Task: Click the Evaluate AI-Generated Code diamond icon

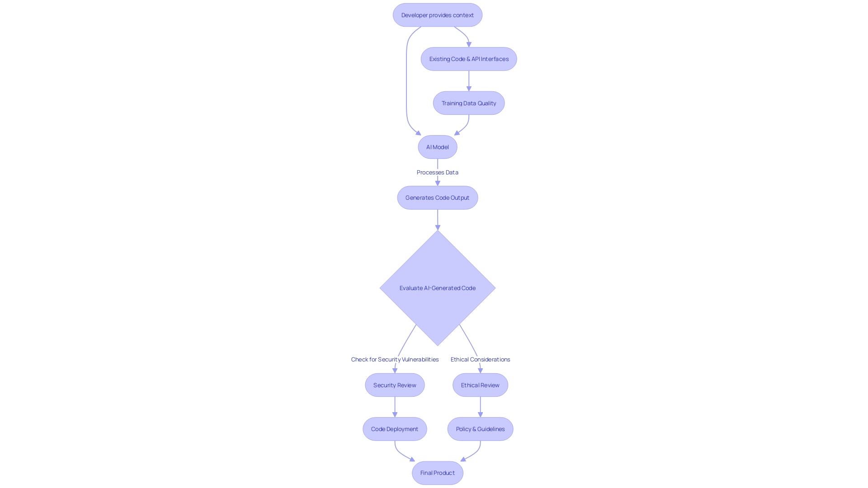Action: pyautogui.click(x=438, y=288)
